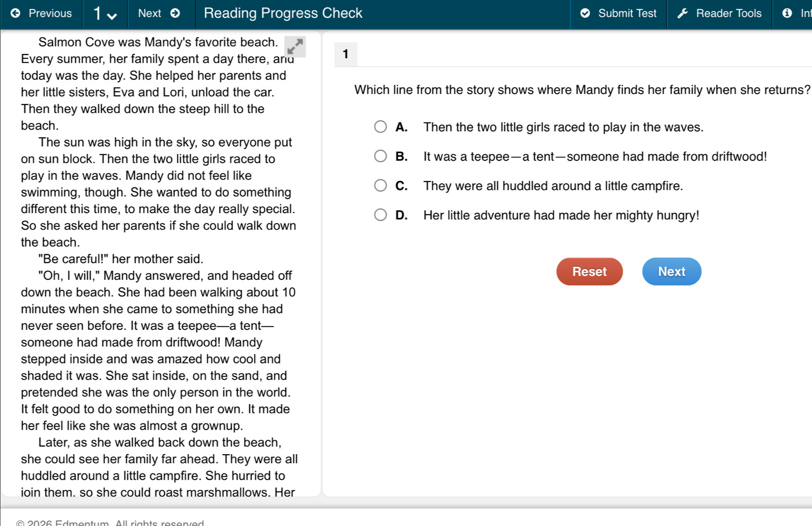Image resolution: width=812 pixels, height=526 pixels.
Task: Choose answer C about the little campfire
Action: [380, 185]
